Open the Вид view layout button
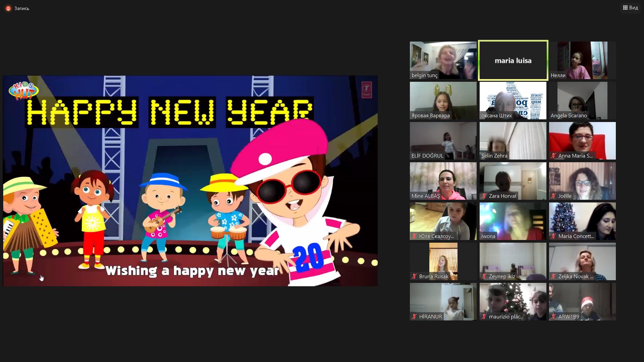Viewport: 644px width, 362px height. tap(631, 8)
